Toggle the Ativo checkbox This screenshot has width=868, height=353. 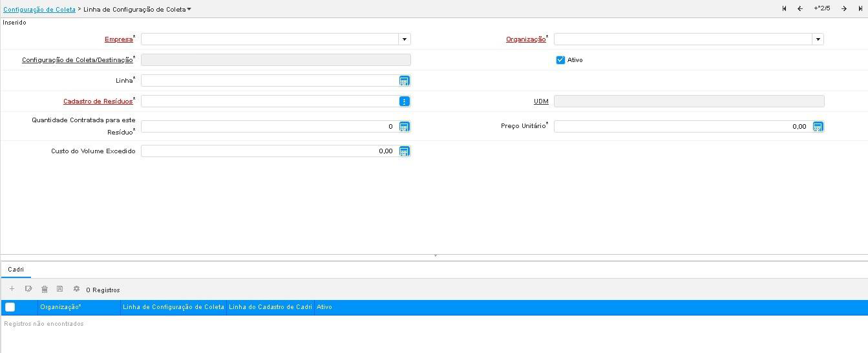560,59
